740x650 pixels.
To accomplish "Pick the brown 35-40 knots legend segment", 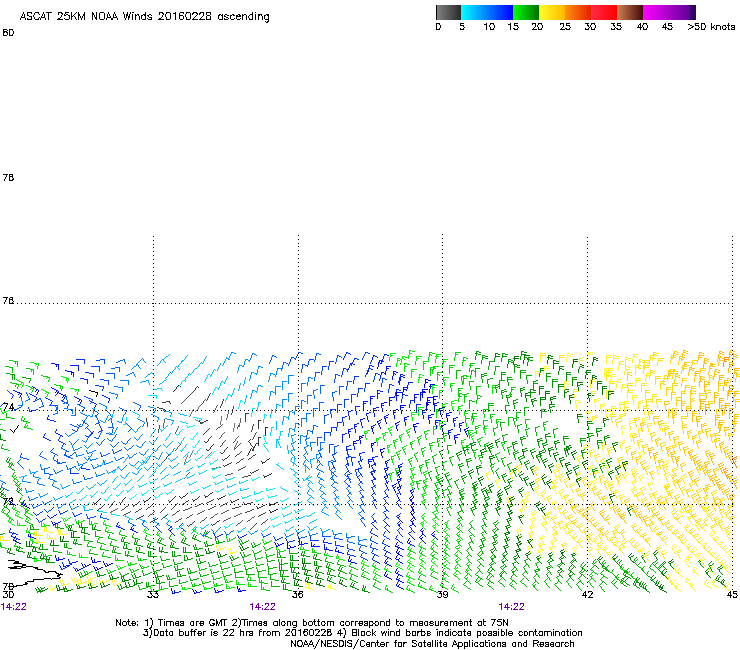I will coord(630,12).
